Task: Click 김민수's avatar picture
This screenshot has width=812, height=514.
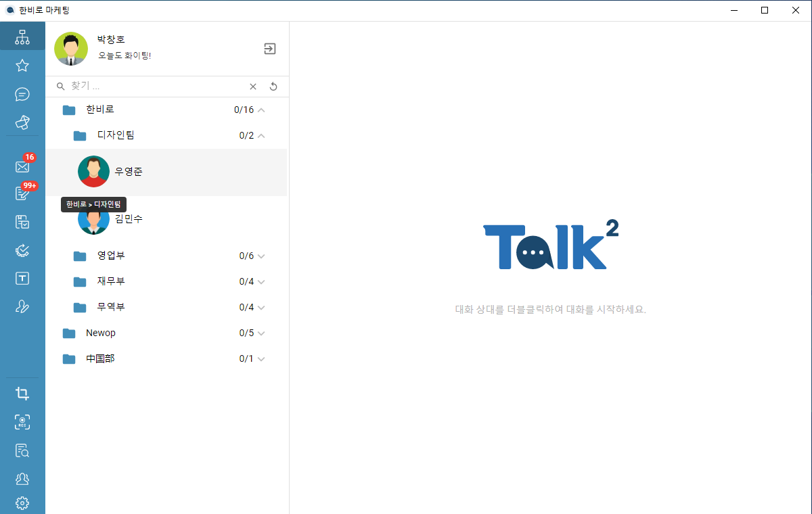Action: (93, 219)
